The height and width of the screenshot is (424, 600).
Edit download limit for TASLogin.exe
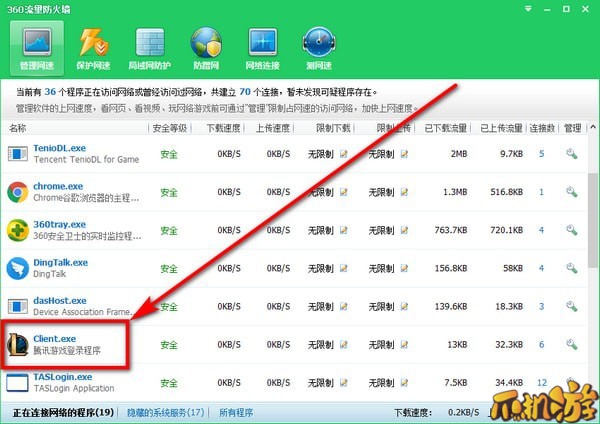344,383
